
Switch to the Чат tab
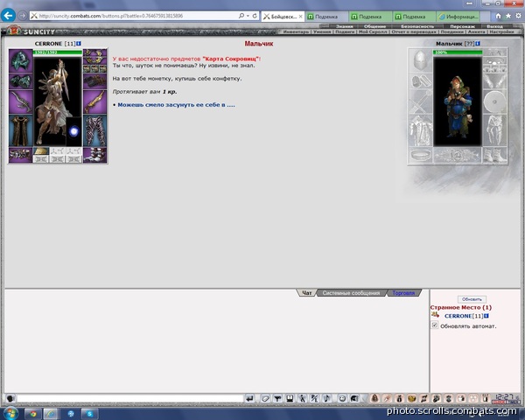pyautogui.click(x=307, y=293)
